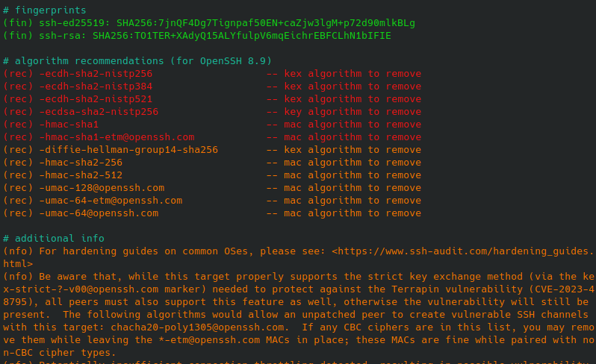This screenshot has height=364, width=596.
Task: Select the -umac-128@openssh.com entry
Action: (102, 188)
